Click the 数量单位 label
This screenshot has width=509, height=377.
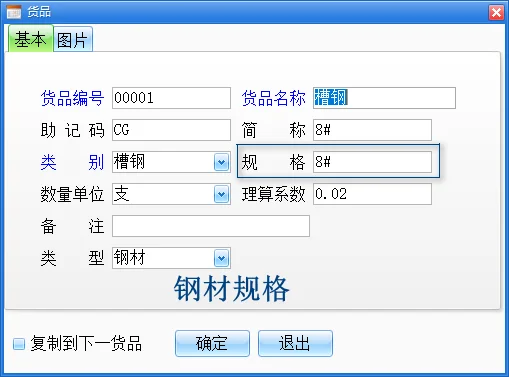(72, 194)
